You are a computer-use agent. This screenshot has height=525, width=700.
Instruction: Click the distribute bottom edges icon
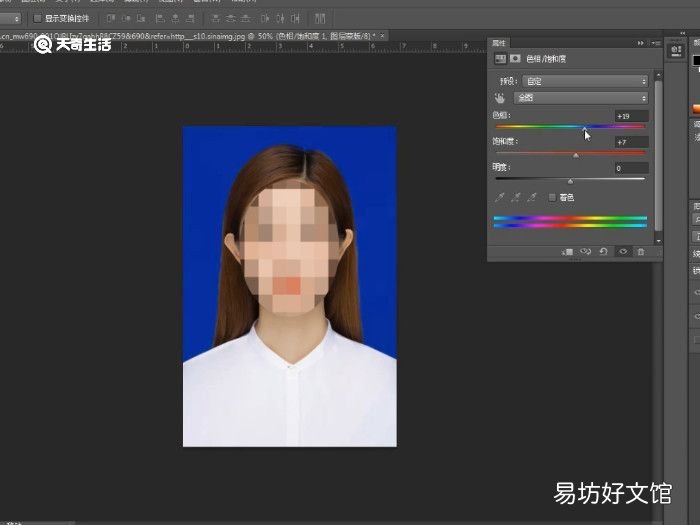point(246,18)
